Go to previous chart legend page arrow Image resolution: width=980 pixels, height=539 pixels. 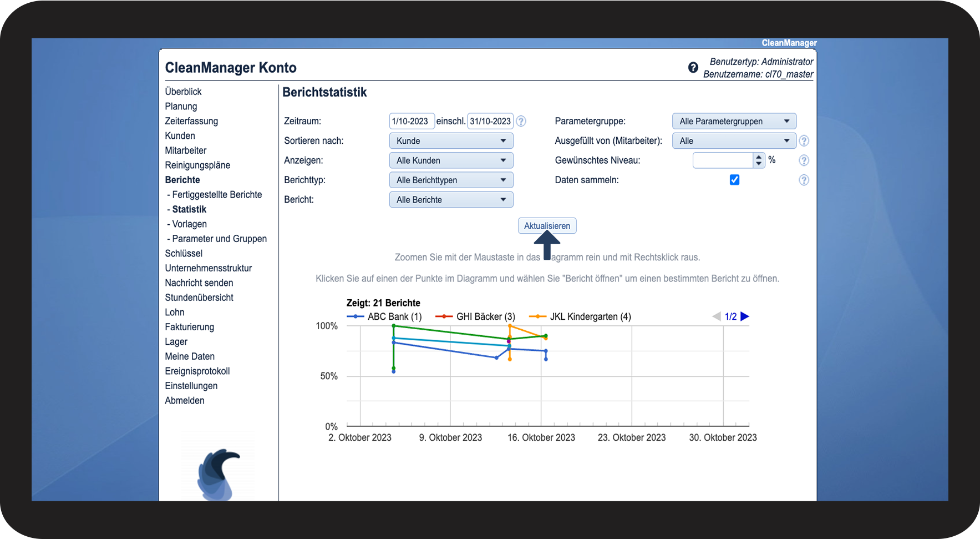[717, 316]
